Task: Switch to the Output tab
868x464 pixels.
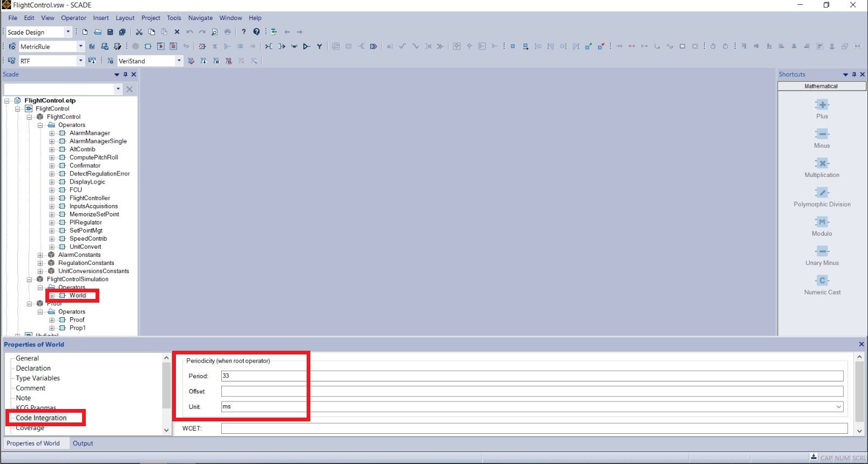Action: (83, 443)
